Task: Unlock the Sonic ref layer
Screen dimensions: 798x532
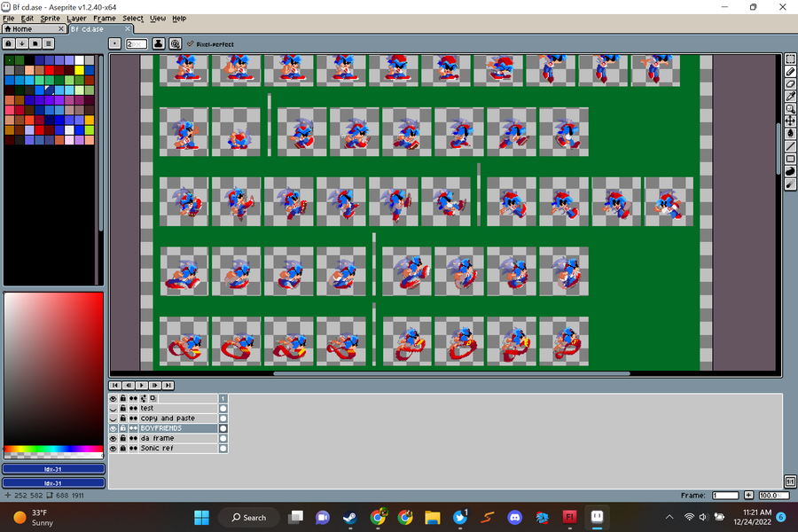Action: click(x=122, y=449)
